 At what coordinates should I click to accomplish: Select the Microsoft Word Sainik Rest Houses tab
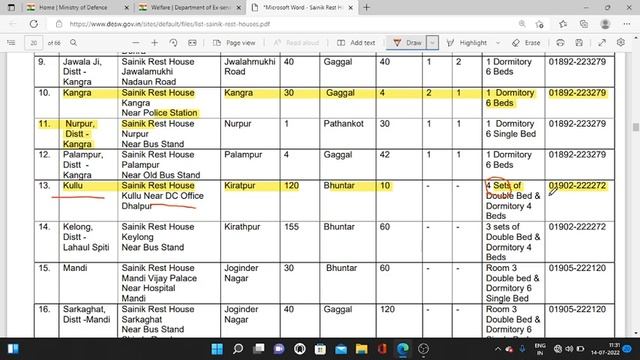click(x=302, y=7)
